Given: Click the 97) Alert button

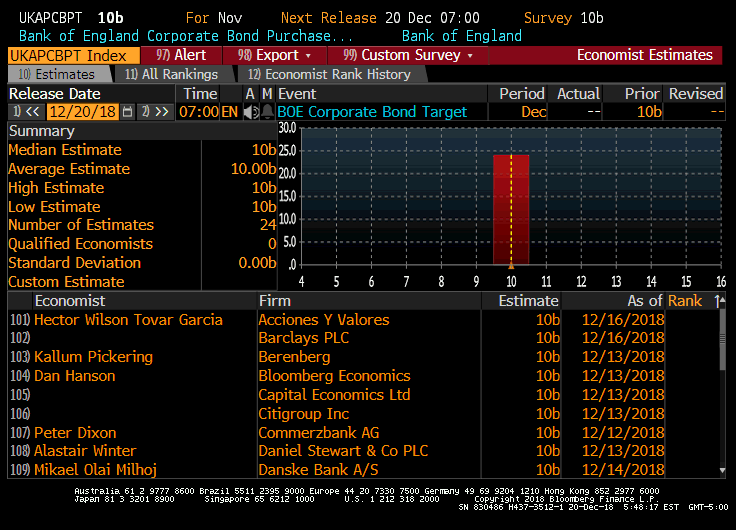Looking at the screenshot, I should [181, 55].
